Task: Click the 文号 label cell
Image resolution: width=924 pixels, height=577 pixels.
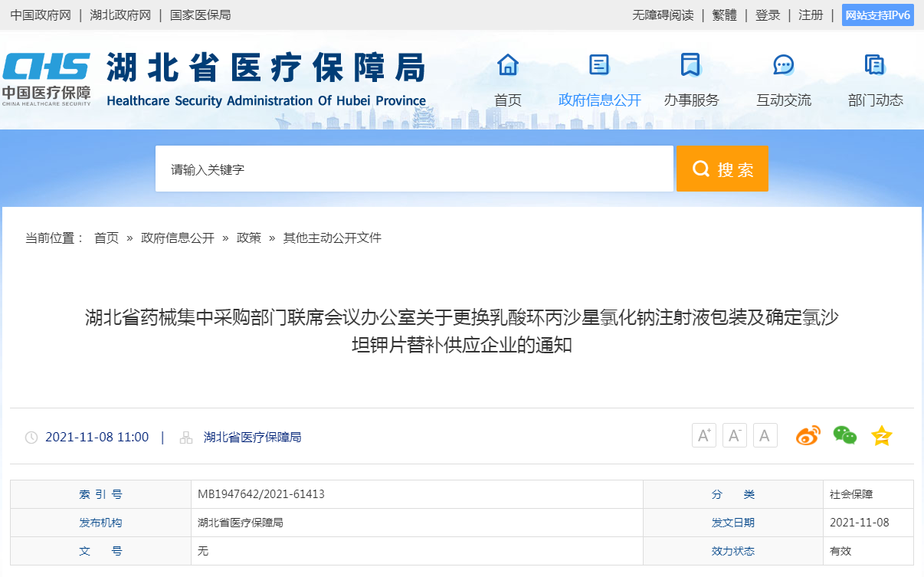Action: click(x=100, y=551)
